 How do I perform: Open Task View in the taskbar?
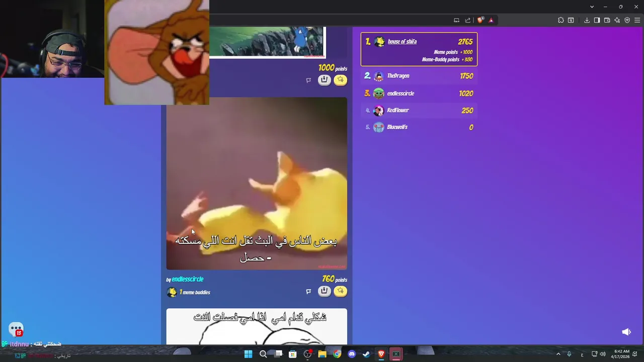(278, 354)
